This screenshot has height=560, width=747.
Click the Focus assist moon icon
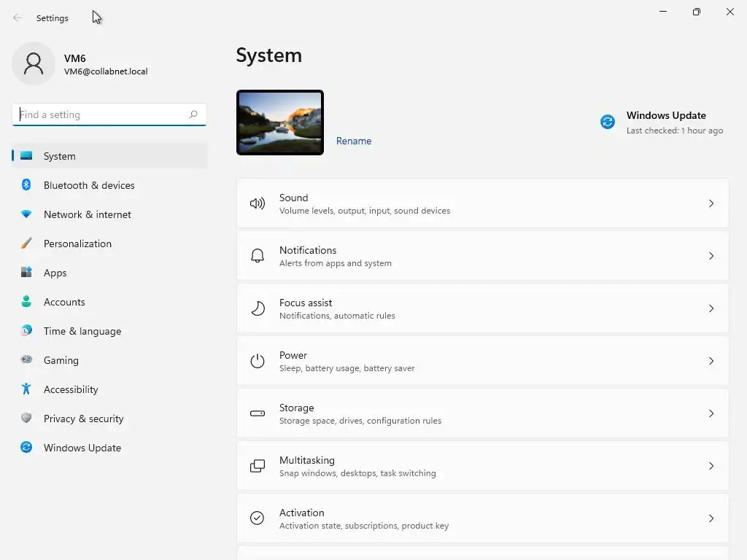[258, 308]
